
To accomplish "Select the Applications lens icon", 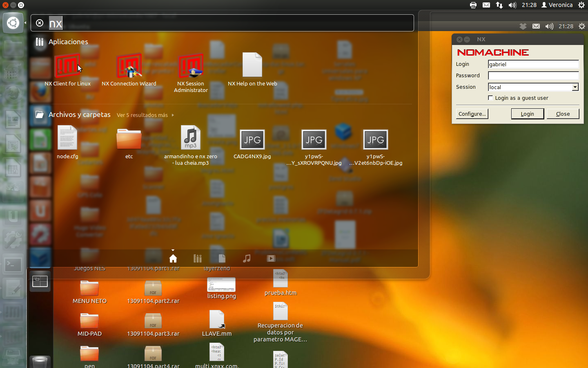I will click(x=197, y=258).
